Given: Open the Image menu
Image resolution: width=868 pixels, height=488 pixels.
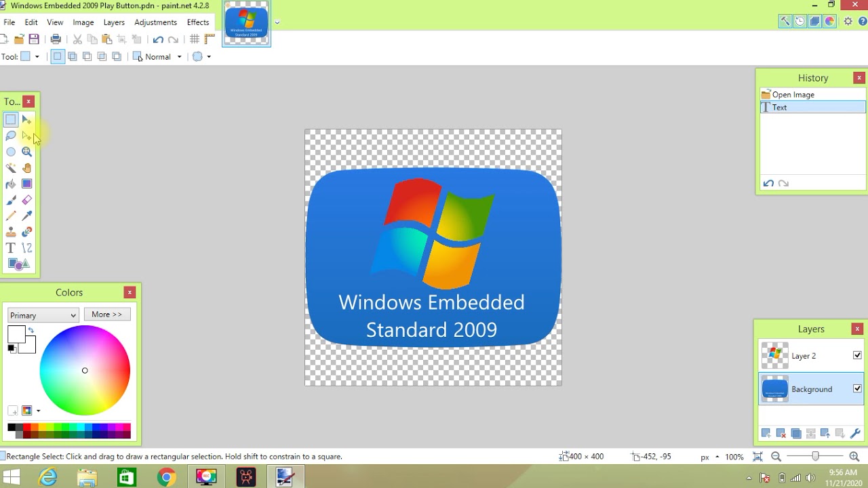Looking at the screenshot, I should 83,22.
